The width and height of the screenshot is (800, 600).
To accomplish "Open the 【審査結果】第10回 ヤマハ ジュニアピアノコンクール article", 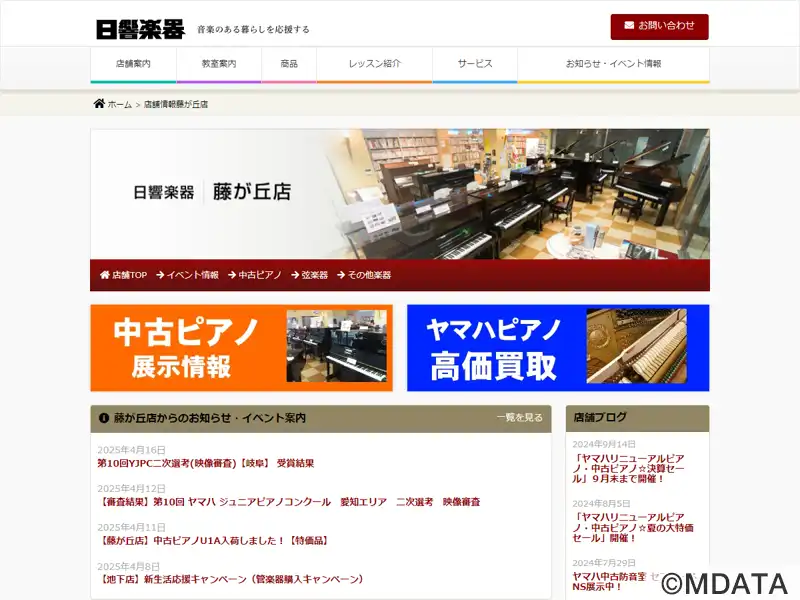I will point(289,502).
